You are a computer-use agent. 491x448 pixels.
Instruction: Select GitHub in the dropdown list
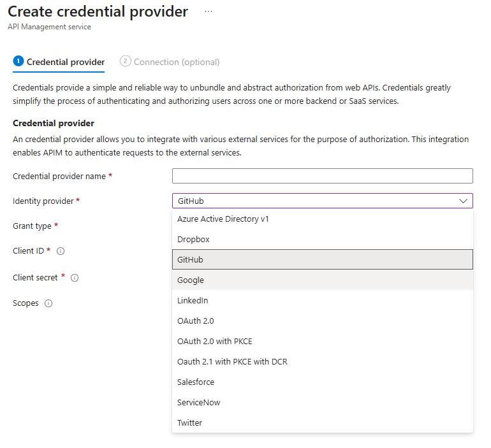coord(190,260)
